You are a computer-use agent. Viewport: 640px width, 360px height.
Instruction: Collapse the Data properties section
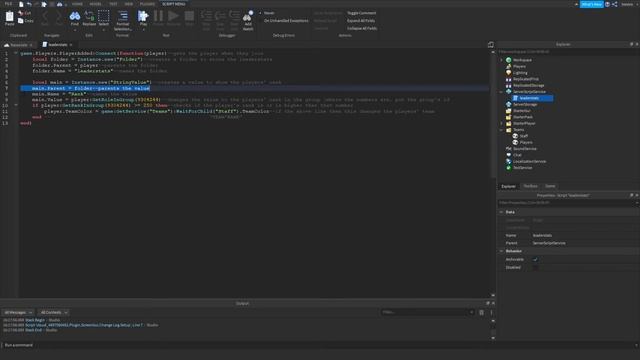point(501,212)
